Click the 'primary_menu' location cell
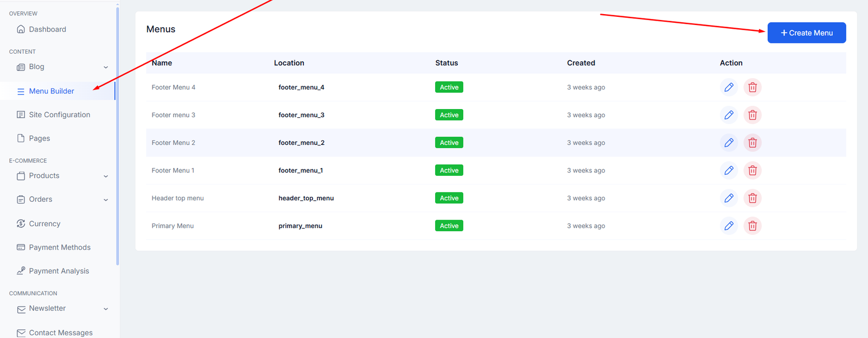 click(301, 226)
